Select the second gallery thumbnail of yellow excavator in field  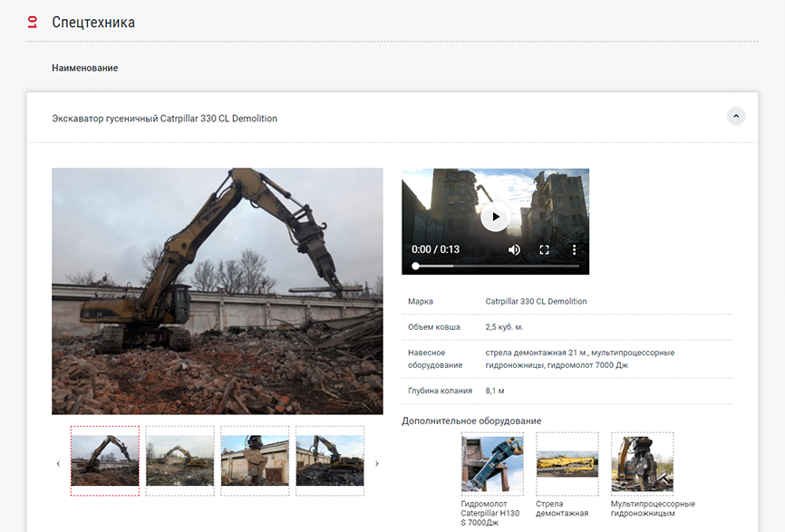pyautogui.click(x=180, y=461)
